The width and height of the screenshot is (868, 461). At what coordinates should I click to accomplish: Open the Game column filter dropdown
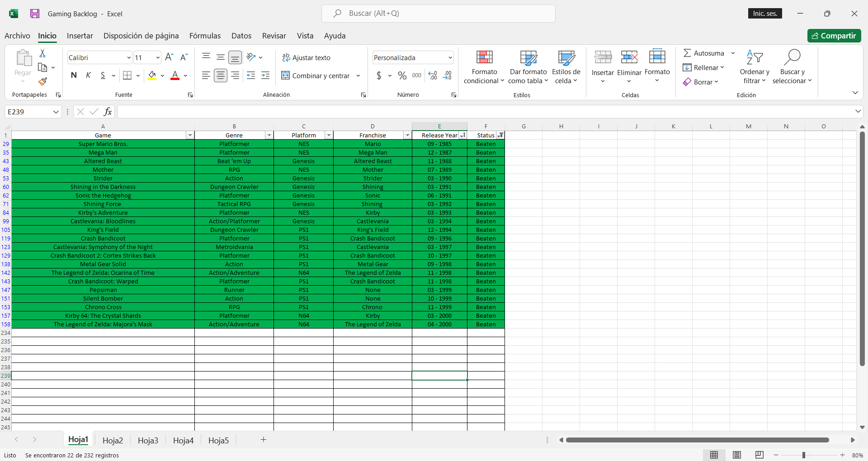tap(190, 135)
